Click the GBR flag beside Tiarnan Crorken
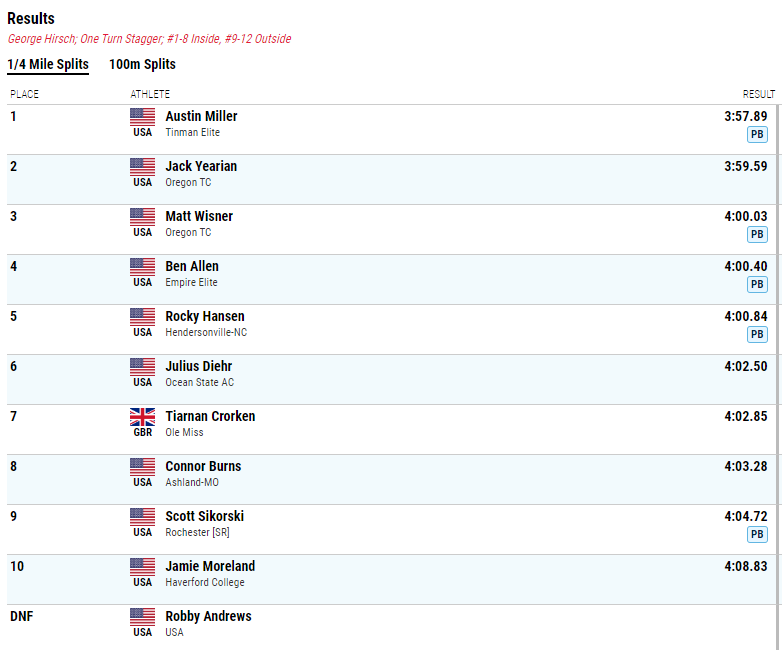The width and height of the screenshot is (782, 650). click(143, 417)
